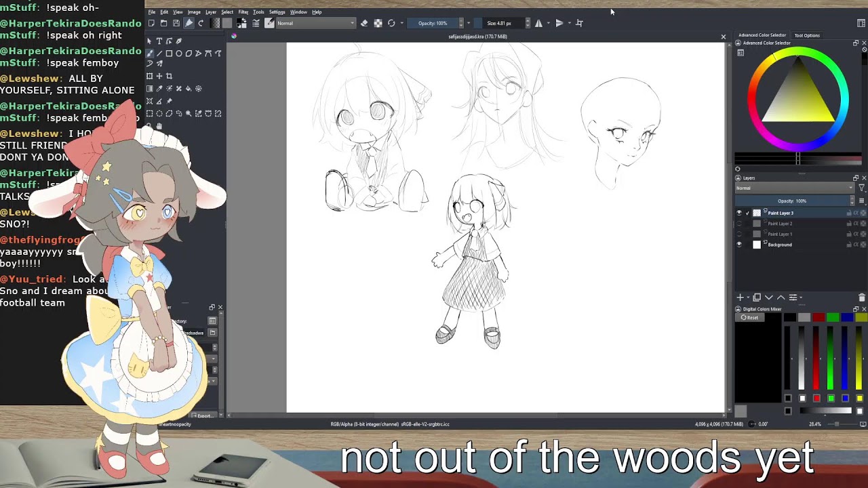Screen dimensions: 868x488
Task: Select the Fill bucket tool
Action: pos(189,88)
